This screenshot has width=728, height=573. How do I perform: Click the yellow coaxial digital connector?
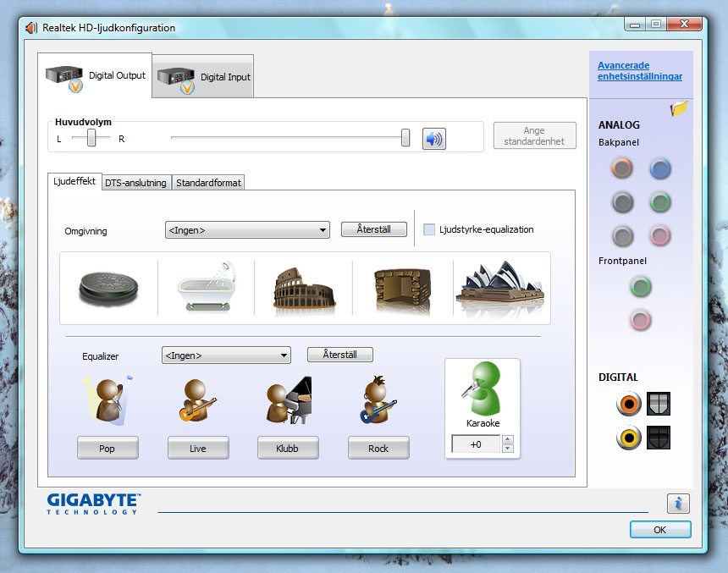[x=629, y=438]
